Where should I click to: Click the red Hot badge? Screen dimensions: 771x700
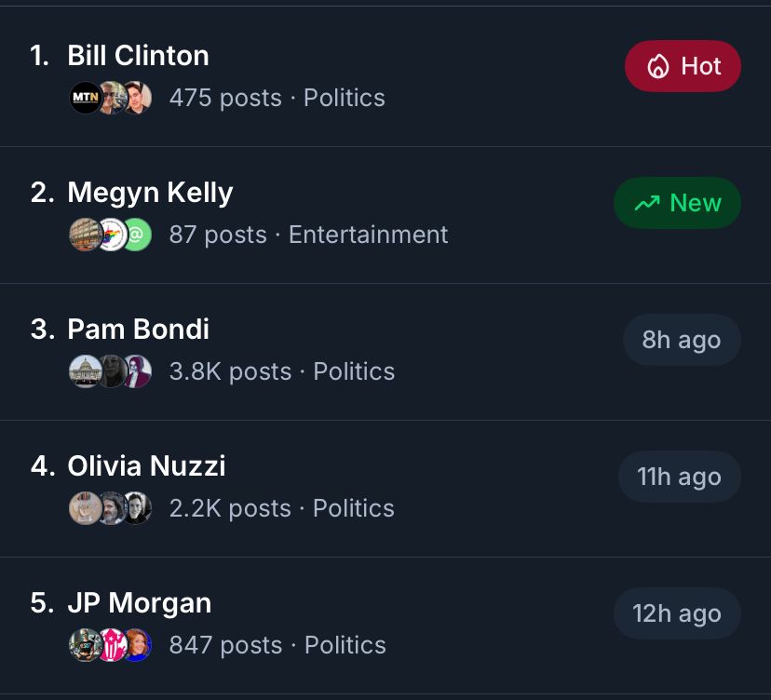683,66
